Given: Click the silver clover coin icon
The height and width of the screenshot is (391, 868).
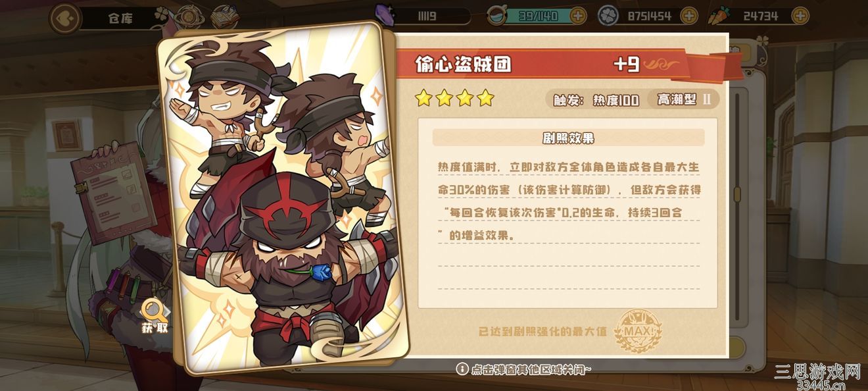Looking at the screenshot, I should coord(608,15).
